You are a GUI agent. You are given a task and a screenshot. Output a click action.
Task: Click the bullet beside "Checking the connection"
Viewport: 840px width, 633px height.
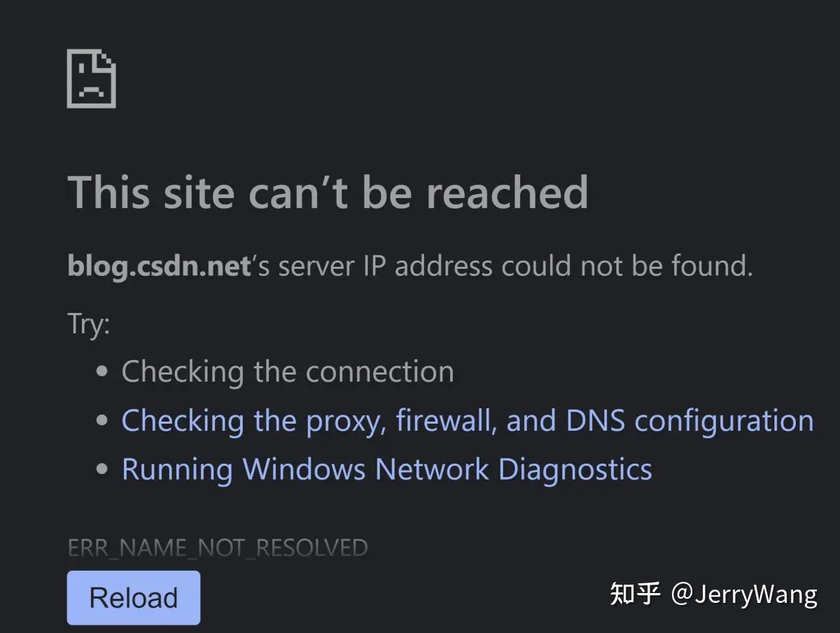104,370
